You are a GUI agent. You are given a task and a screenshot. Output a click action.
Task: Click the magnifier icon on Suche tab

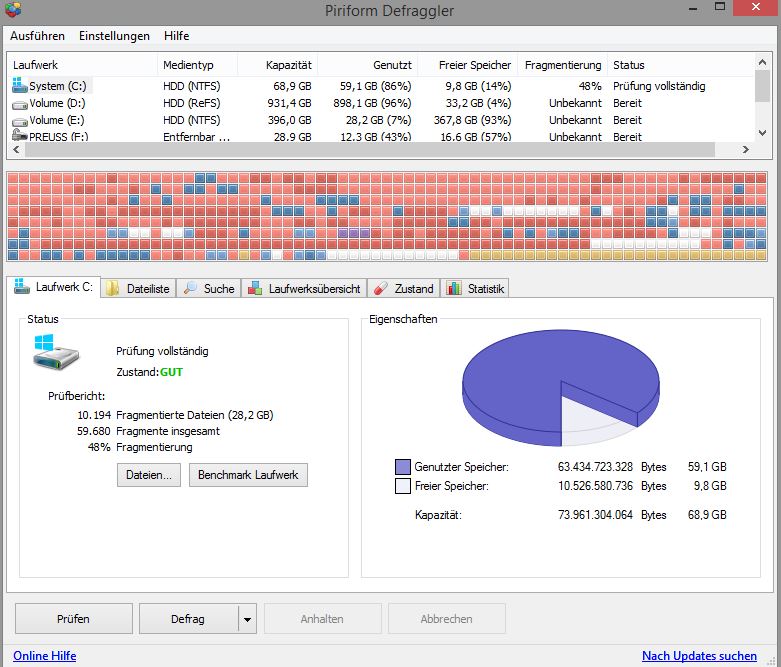pos(190,288)
